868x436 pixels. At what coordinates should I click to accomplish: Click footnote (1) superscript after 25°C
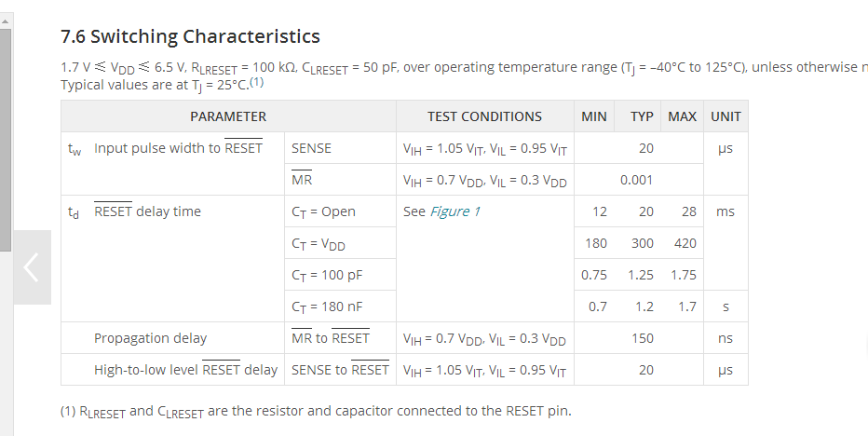pos(257,83)
